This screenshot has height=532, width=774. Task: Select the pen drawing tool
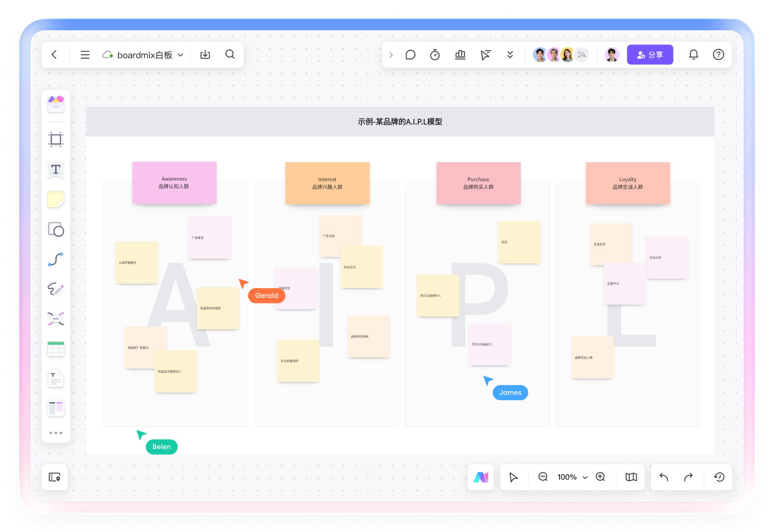[56, 289]
